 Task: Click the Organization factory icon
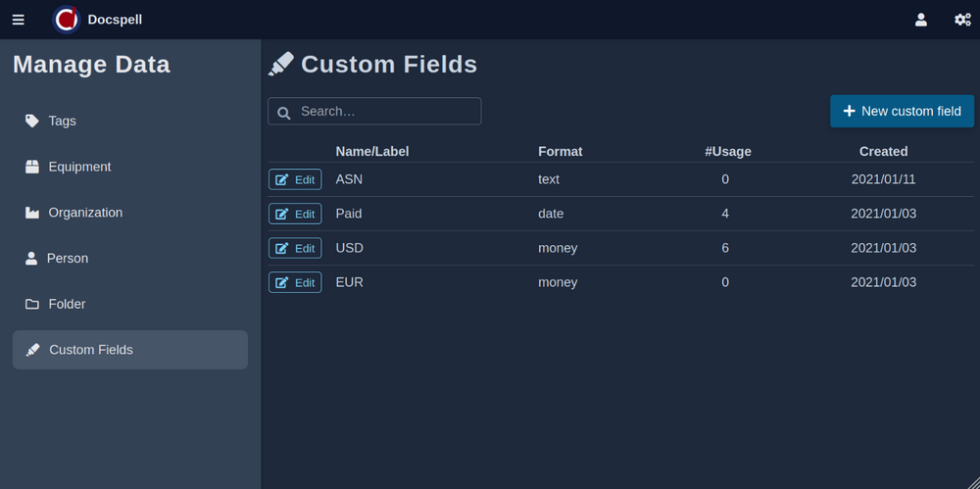[x=32, y=213]
